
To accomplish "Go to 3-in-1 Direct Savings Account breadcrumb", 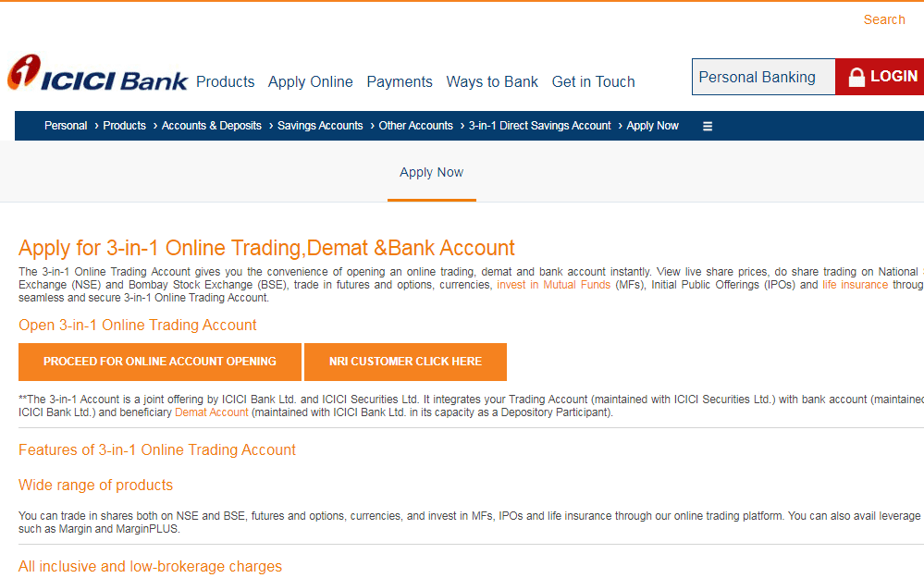I will click(x=540, y=126).
